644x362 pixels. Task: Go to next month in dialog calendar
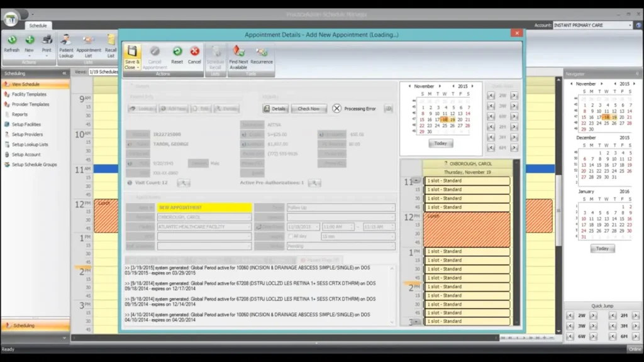440,86
